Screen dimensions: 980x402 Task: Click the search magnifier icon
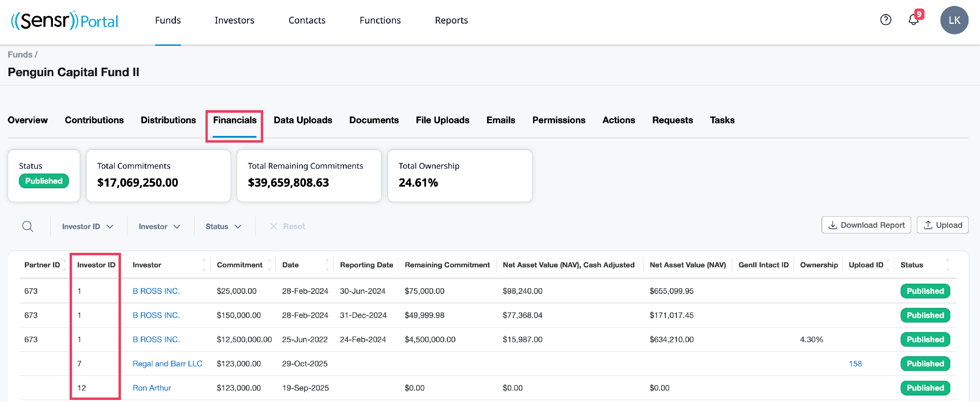27,226
